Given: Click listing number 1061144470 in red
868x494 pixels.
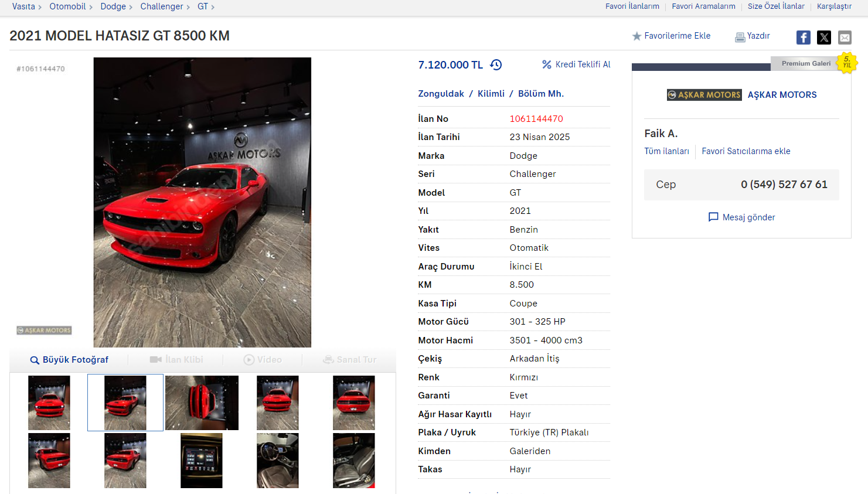Looking at the screenshot, I should point(536,119).
